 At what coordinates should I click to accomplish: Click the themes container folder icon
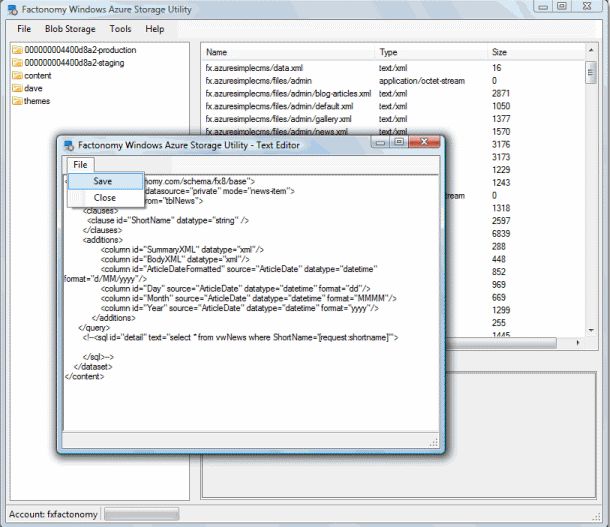point(17,101)
